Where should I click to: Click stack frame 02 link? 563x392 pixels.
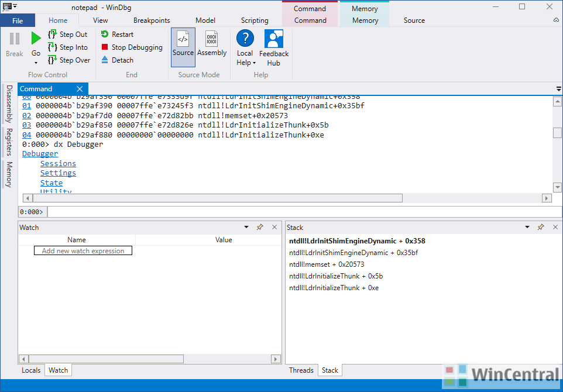26,116
